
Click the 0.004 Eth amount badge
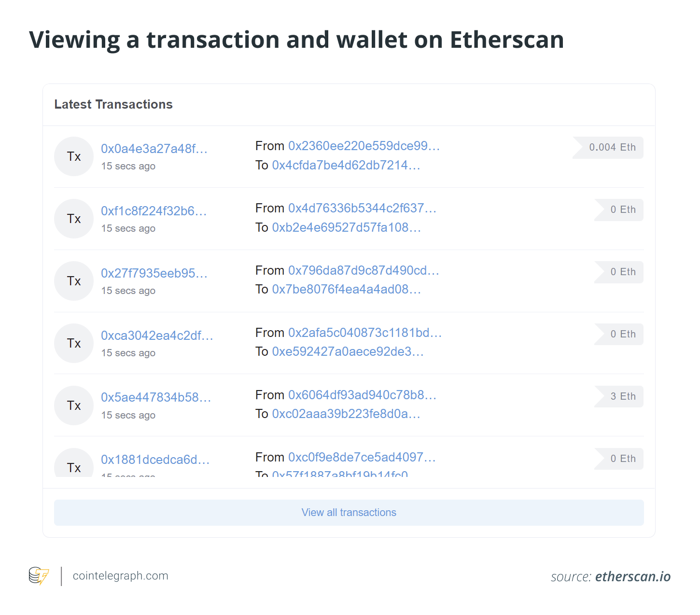pyautogui.click(x=608, y=147)
